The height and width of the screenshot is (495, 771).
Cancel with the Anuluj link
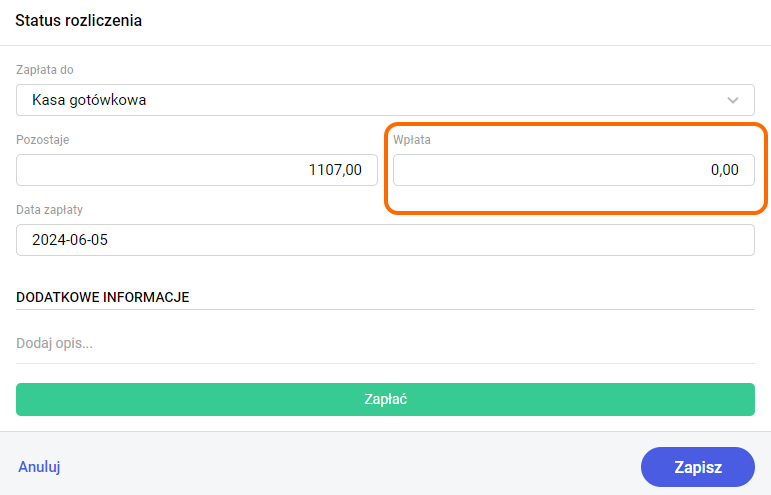click(40, 466)
